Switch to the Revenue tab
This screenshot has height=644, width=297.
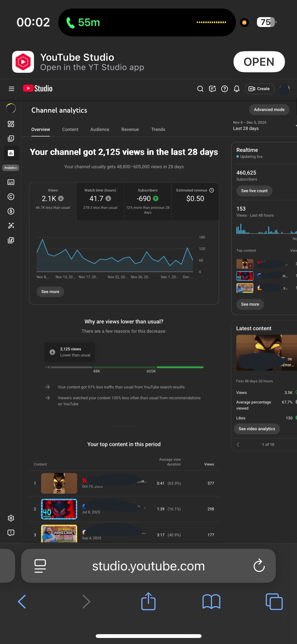pos(130,130)
